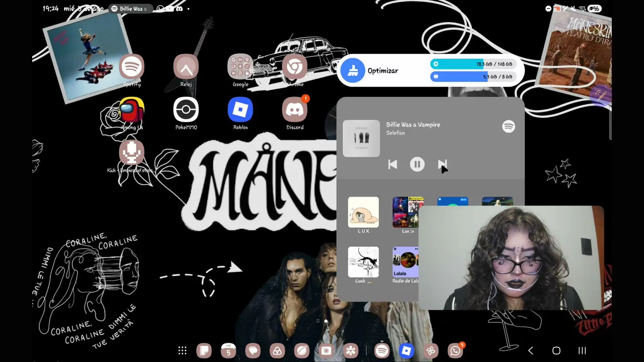
Task: Pause Billie Was a Vampire playback
Action: (417, 164)
